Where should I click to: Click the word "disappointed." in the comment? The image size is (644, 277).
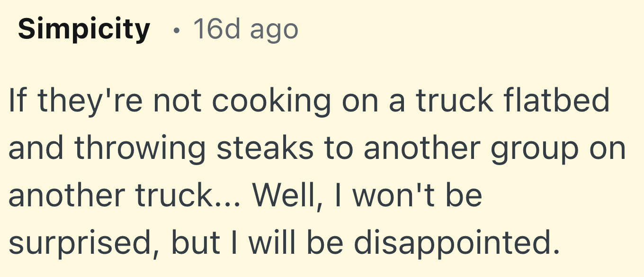[454, 242]
